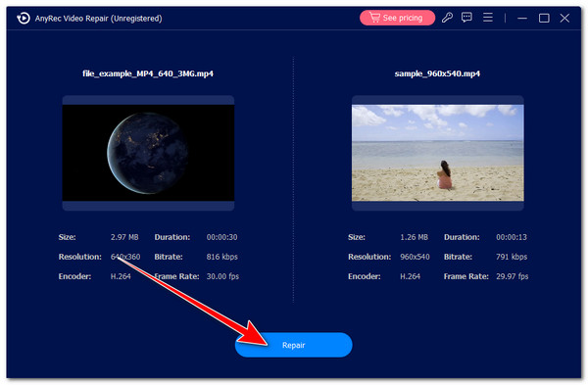Click the 00:00:30 duration value
Viewport: 588px width, 385px height.
[221, 237]
